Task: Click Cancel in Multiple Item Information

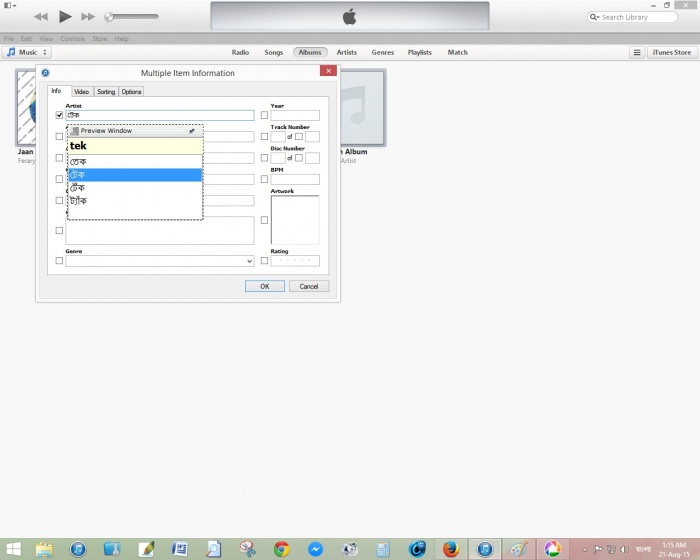Action: [x=308, y=286]
